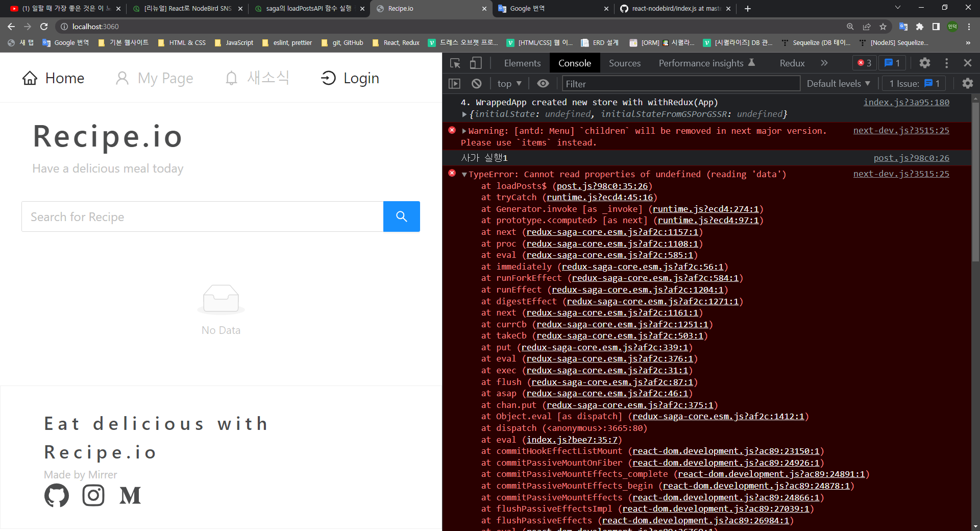Close the Recipe.io browser tab

click(484, 9)
